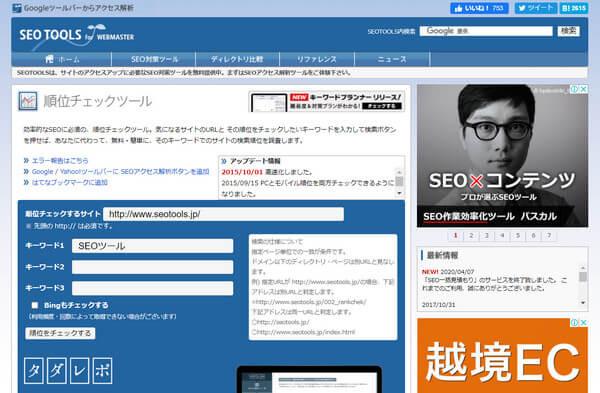Click the キーワード2 input field
600x393 pixels.
coord(152,267)
